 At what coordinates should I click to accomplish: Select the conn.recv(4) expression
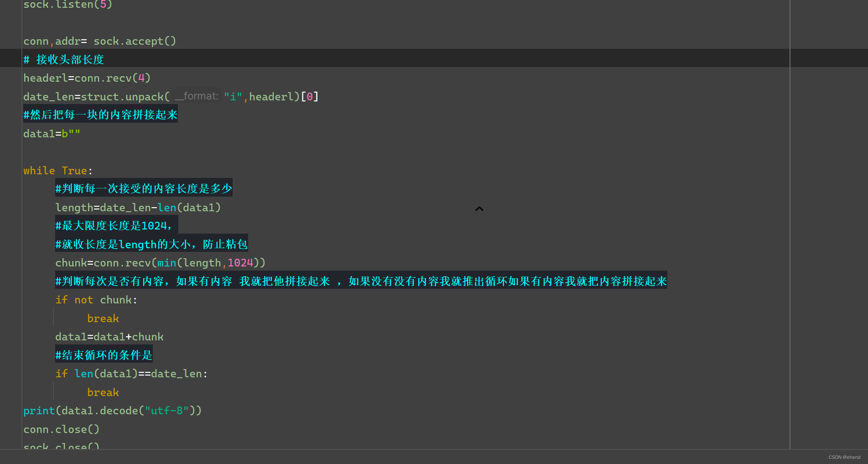point(113,78)
